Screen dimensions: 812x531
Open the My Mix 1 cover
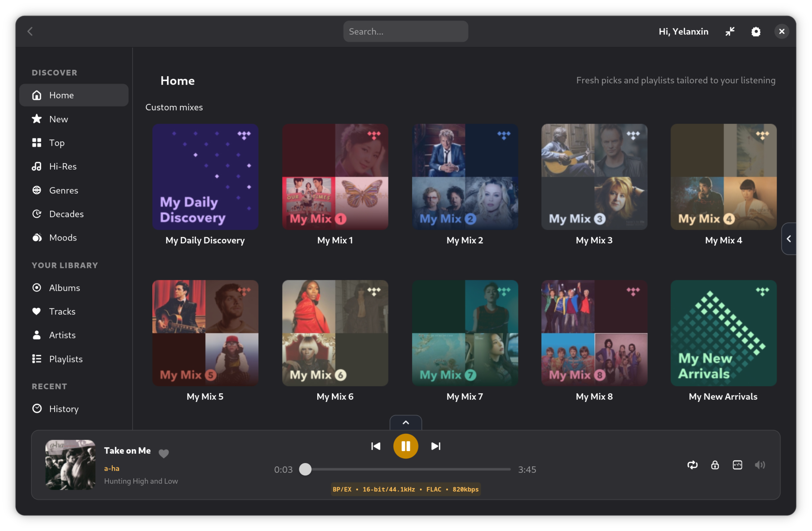click(335, 177)
